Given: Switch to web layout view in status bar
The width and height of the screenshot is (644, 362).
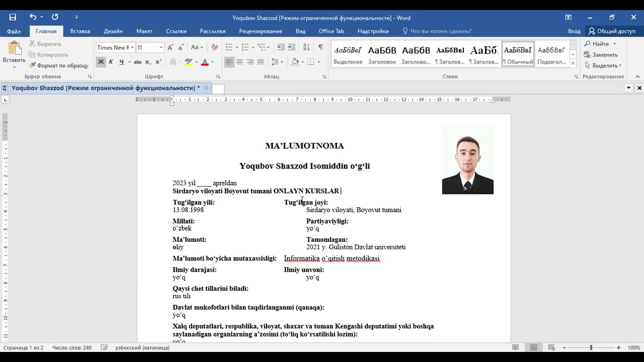Looking at the screenshot, I should tap(551, 347).
